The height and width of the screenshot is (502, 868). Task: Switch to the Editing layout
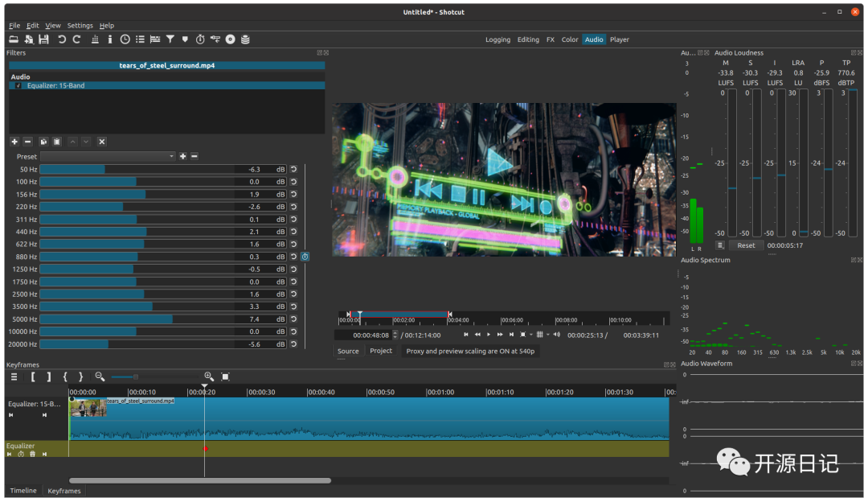click(x=528, y=40)
